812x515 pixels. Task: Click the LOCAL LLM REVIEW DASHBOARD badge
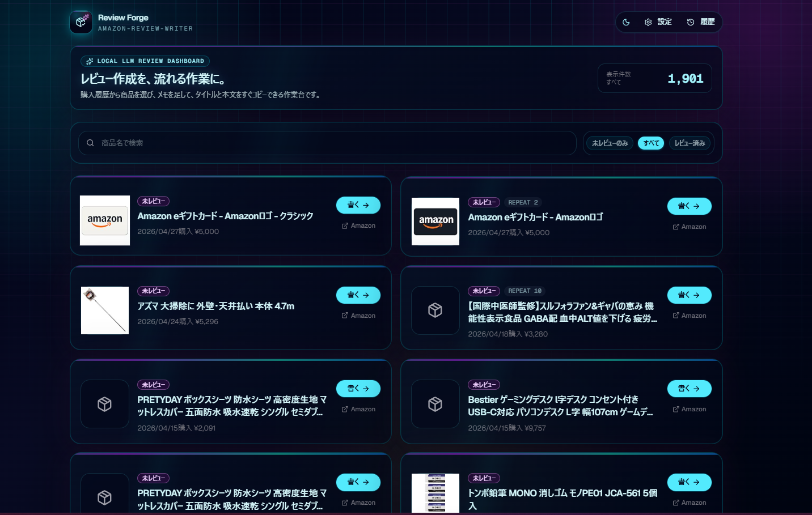[145, 61]
